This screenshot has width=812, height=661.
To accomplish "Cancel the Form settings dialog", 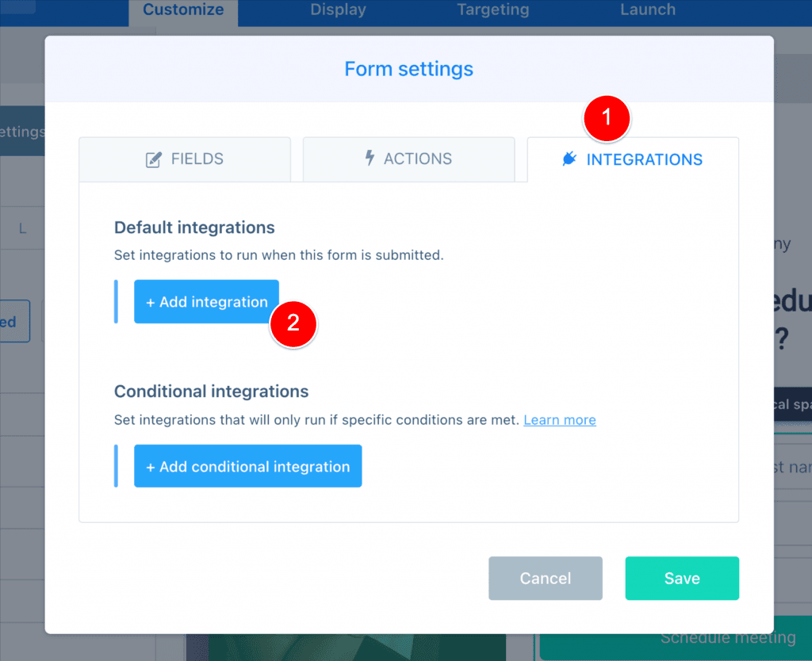I will (545, 578).
